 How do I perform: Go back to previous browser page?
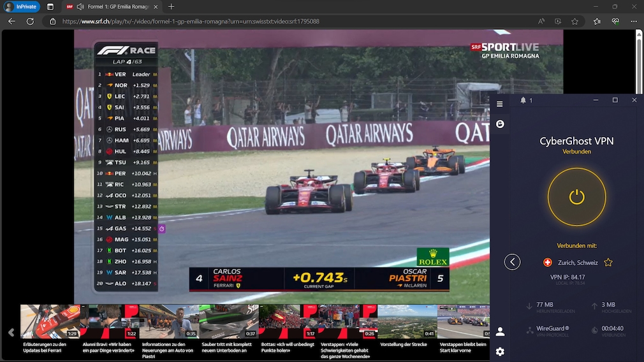[11, 21]
